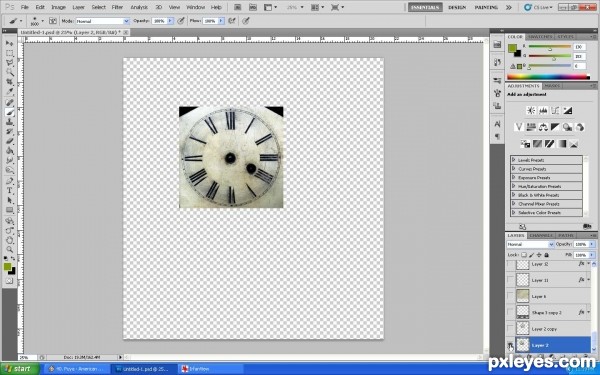Select the Brush tool in toolbox

[x=10, y=112]
